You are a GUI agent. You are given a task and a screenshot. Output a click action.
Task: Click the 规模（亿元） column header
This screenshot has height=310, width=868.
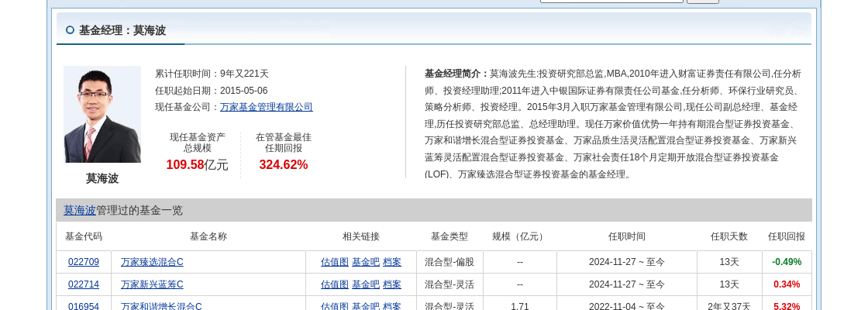click(519, 236)
